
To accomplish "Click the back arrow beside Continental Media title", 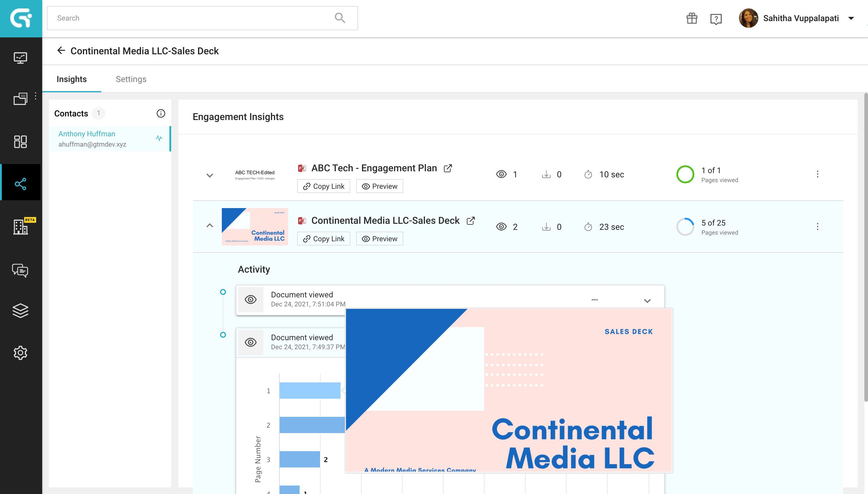I will pos(61,51).
